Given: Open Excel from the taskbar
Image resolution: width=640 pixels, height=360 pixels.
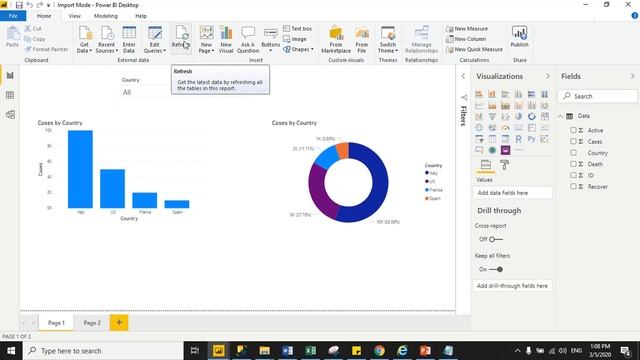Looking at the screenshot, I should (x=311, y=351).
